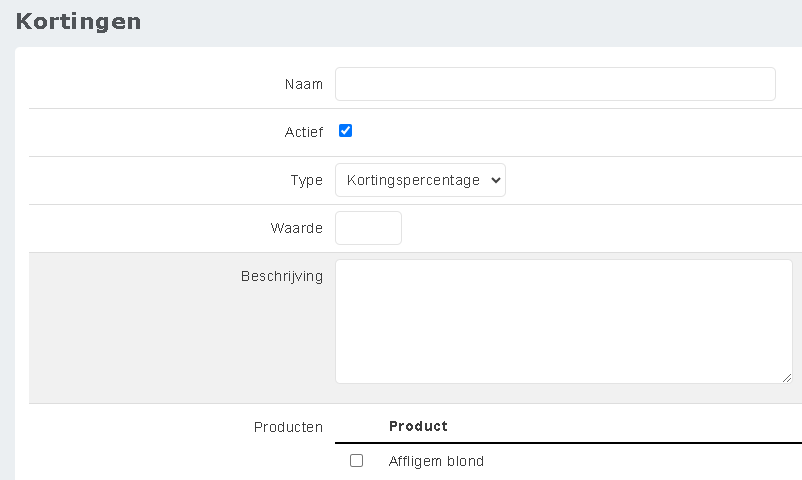Click the Beschrijving field label
Image resolution: width=802 pixels, height=480 pixels.
click(x=282, y=276)
